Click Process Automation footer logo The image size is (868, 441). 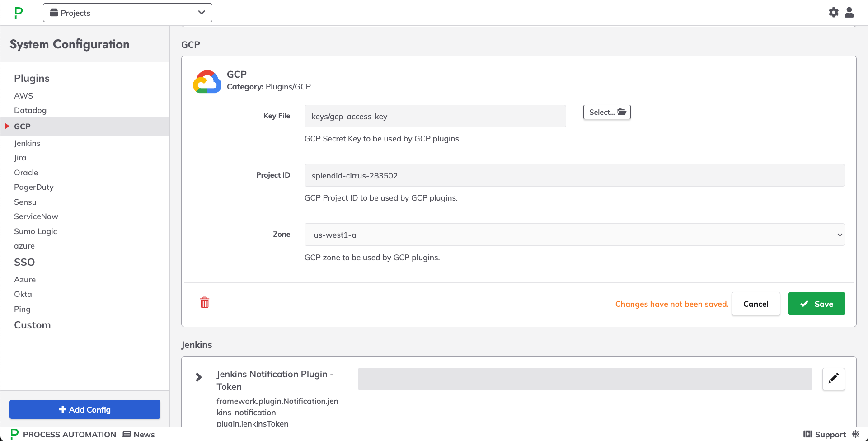point(63,434)
